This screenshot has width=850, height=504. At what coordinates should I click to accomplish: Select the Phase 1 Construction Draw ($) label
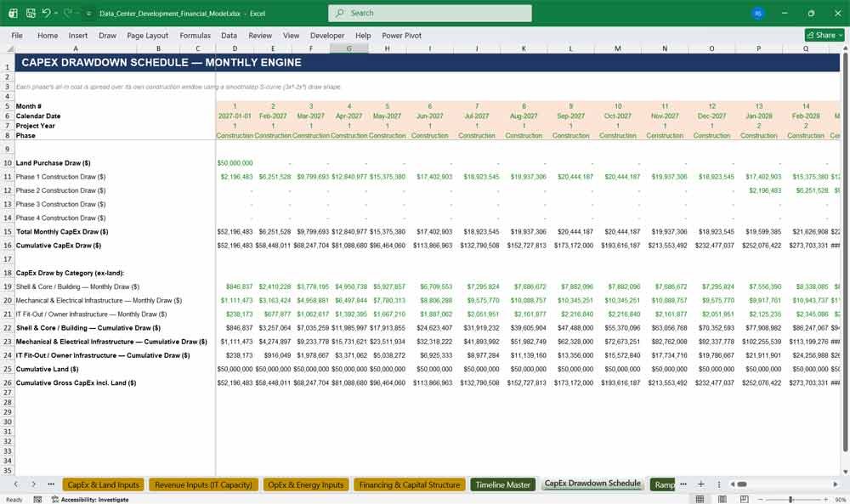(60, 177)
